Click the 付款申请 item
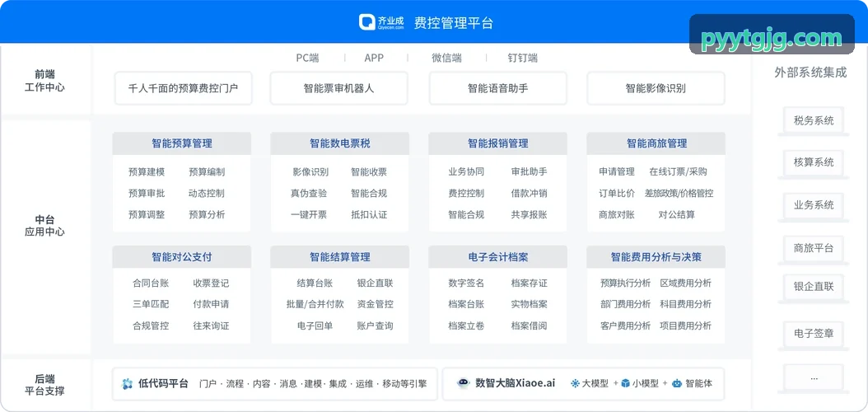This screenshot has height=412, width=868. [x=211, y=304]
